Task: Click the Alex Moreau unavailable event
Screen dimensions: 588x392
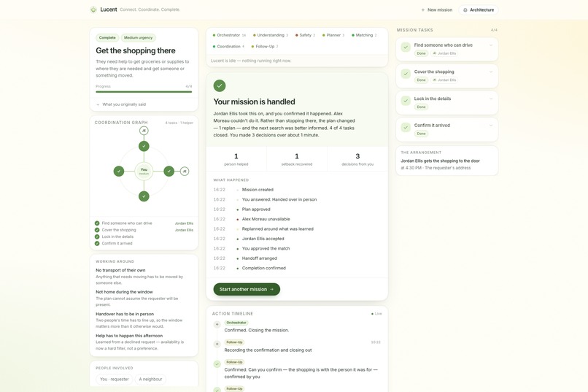Action: [266, 219]
